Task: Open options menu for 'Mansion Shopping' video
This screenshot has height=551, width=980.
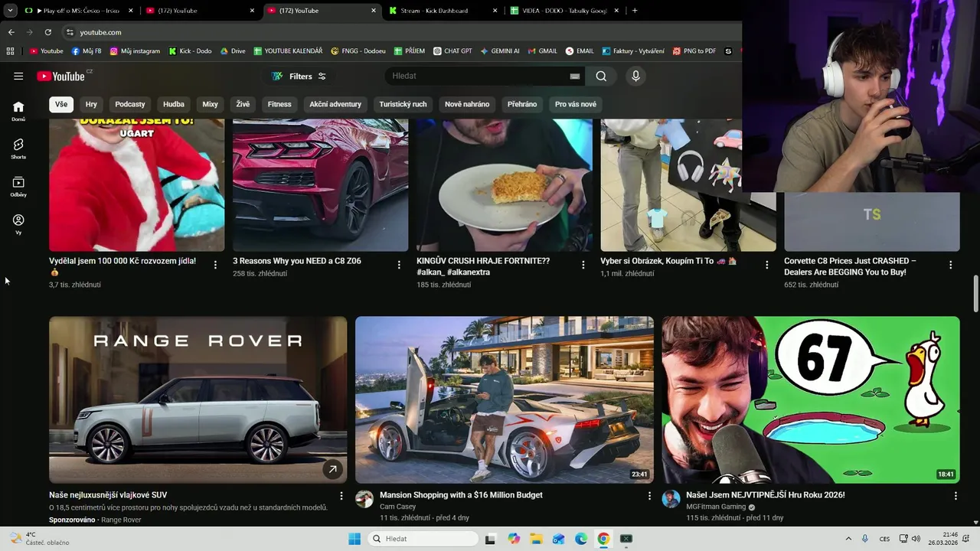Action: pos(649,496)
